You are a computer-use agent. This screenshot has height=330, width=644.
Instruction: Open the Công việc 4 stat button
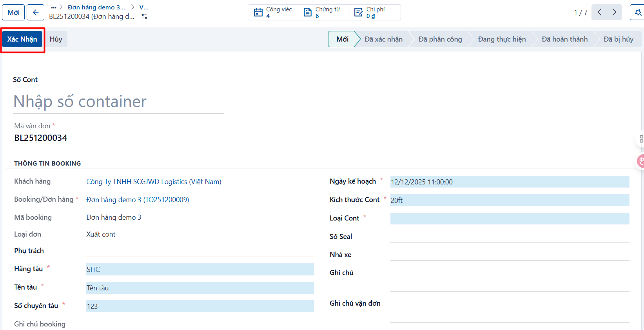273,12
